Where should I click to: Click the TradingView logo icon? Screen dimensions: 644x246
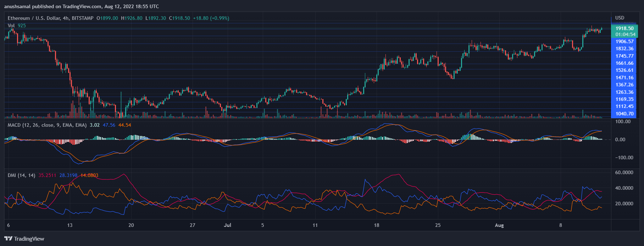point(9,239)
